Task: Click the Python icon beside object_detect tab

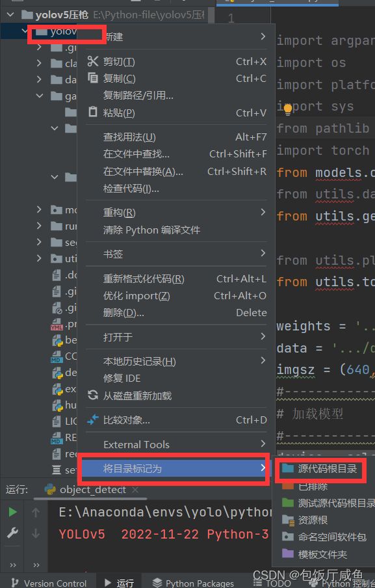Action: tap(50, 489)
